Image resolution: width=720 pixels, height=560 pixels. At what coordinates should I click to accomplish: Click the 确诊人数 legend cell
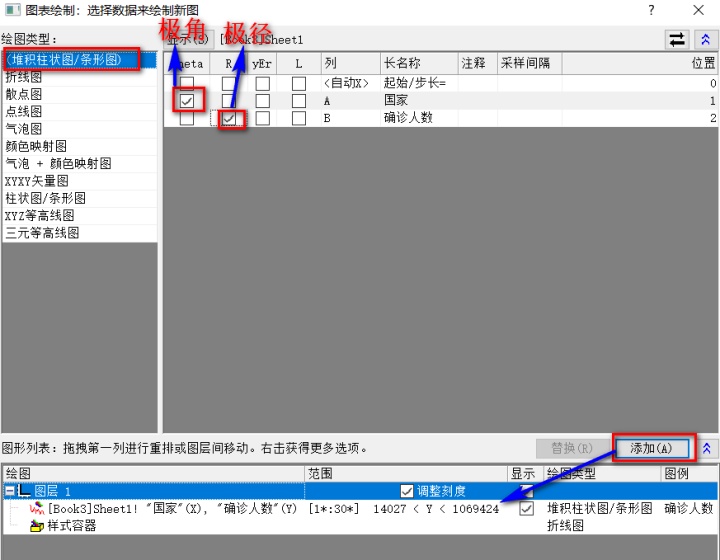(x=688, y=509)
